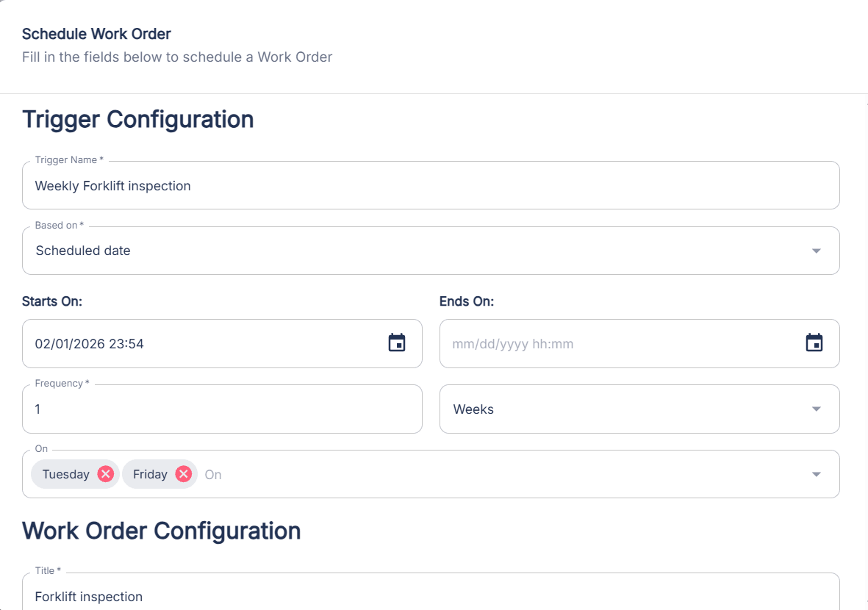The width and height of the screenshot is (868, 610).
Task: Click the dropdown arrow on the On field
Action: 816,474
